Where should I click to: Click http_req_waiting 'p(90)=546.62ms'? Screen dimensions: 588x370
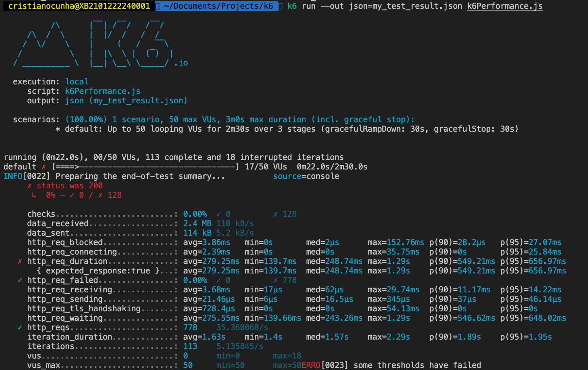[x=462, y=318]
